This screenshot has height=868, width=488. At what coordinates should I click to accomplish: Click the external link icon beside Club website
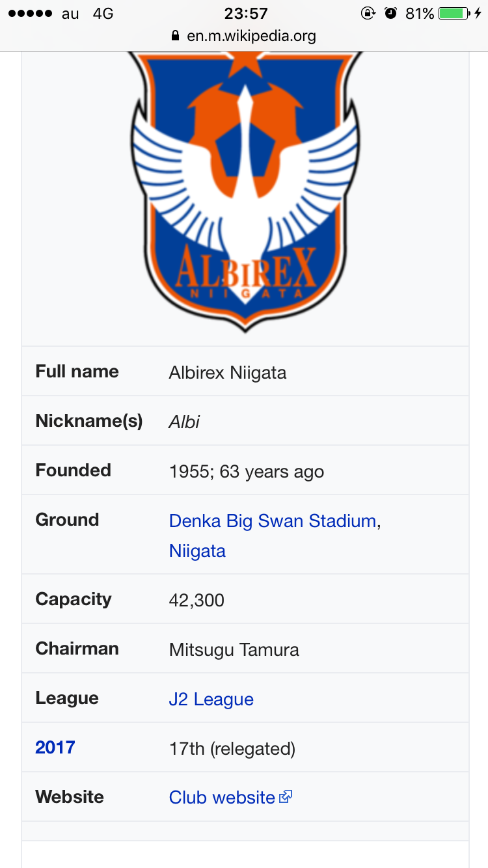286,796
